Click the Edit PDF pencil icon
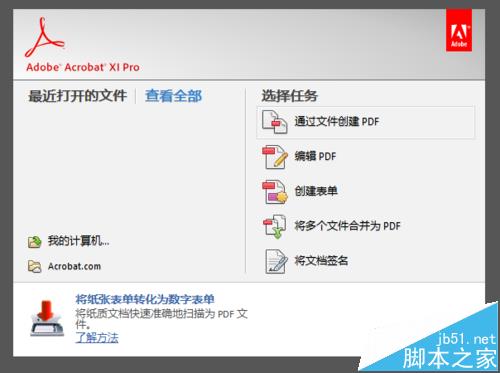Screen dimensions: 500x373 tap(275, 157)
